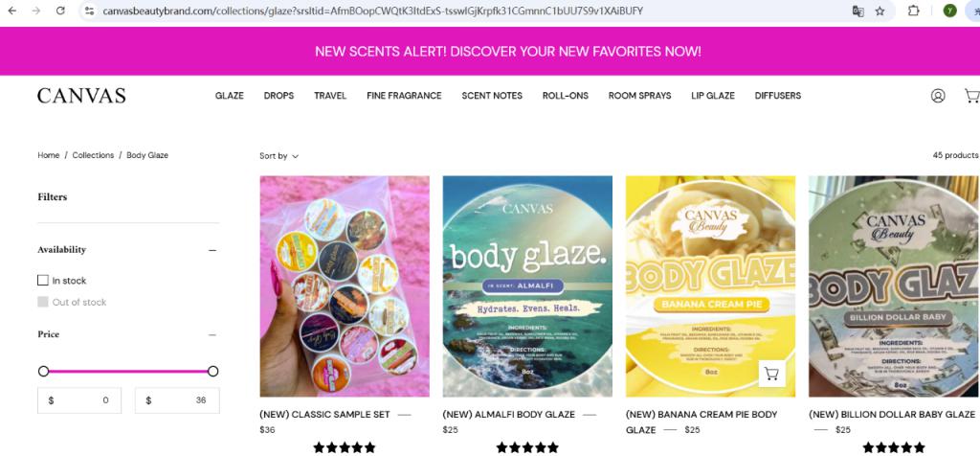Open the browser extensions puzzle icon
Image resolution: width=980 pixels, height=456 pixels.
[x=913, y=11]
